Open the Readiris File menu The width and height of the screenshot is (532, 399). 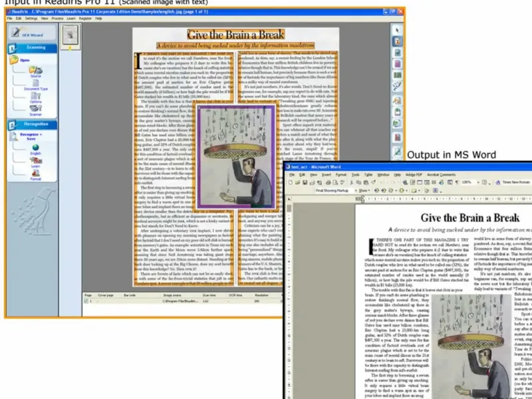(x=9, y=19)
